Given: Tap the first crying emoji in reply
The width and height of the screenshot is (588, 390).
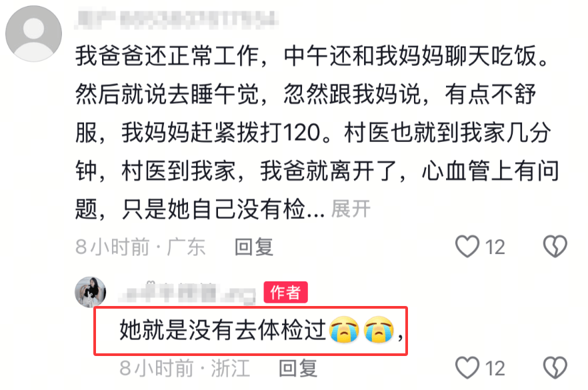Looking at the screenshot, I should click(344, 329).
